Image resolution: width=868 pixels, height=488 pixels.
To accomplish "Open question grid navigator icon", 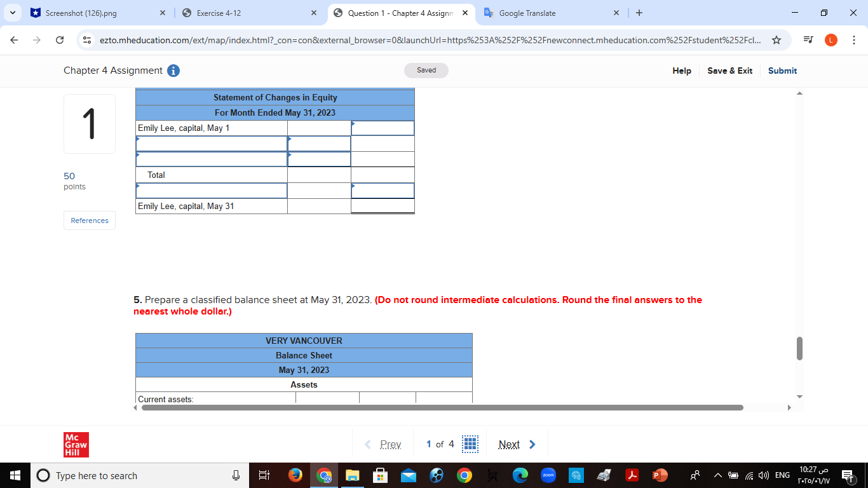I will pyautogui.click(x=470, y=444).
